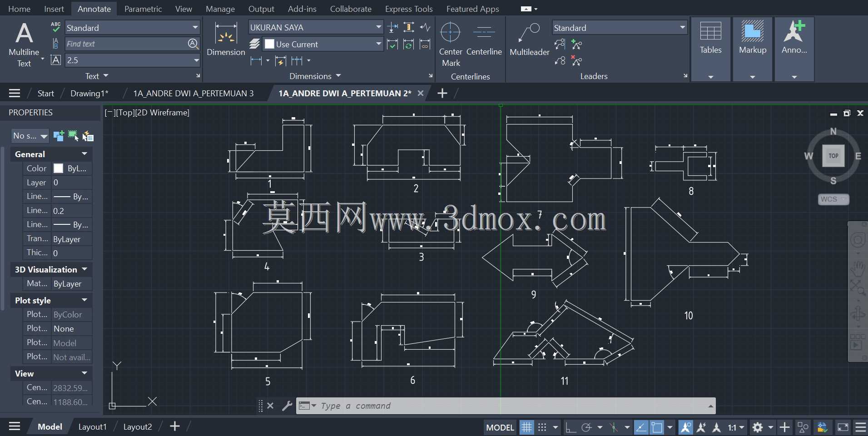The width and height of the screenshot is (868, 436).
Task: Toggle Ortho mode in status bar
Action: [570, 427]
